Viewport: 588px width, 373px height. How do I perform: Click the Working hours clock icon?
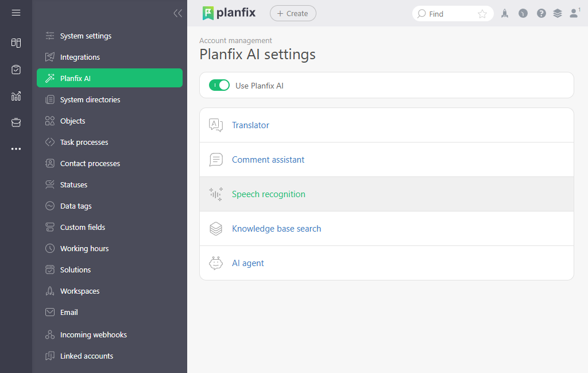click(x=50, y=248)
